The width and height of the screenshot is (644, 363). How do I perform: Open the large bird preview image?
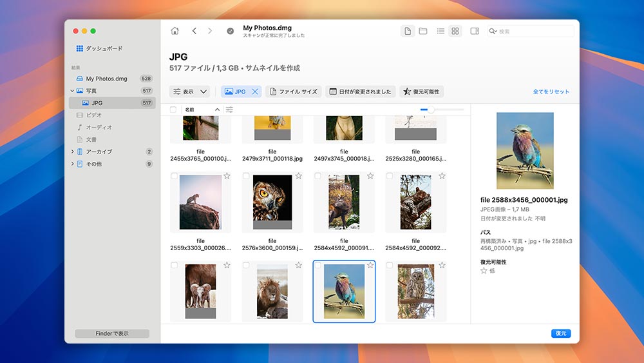pyautogui.click(x=525, y=151)
